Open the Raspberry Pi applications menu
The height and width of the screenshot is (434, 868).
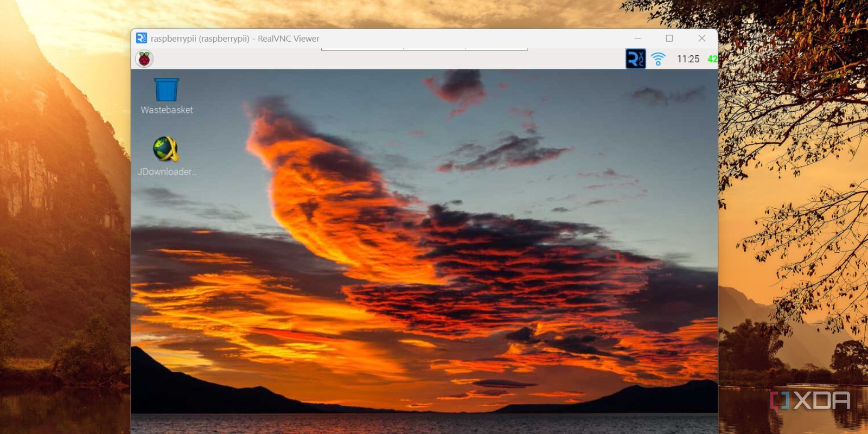coord(144,59)
